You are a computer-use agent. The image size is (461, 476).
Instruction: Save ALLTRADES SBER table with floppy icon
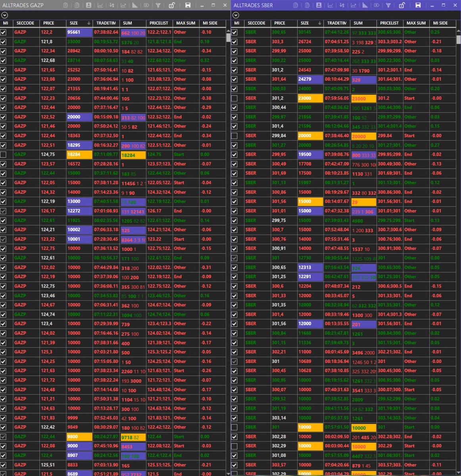[418, 5]
